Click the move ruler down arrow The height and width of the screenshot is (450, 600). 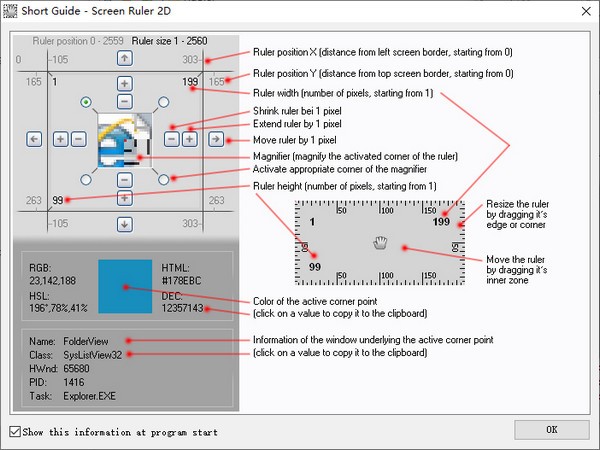click(124, 223)
